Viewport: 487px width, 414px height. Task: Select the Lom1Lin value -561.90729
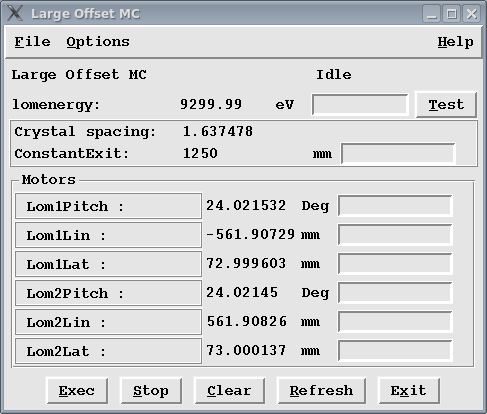(x=250, y=234)
